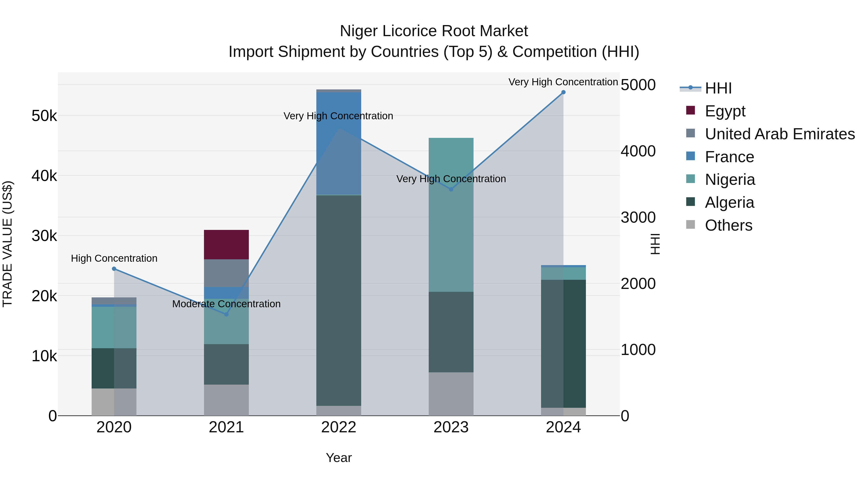Click the 5000 HHI axis tick label
The width and height of the screenshot is (868, 488).
pyautogui.click(x=638, y=85)
